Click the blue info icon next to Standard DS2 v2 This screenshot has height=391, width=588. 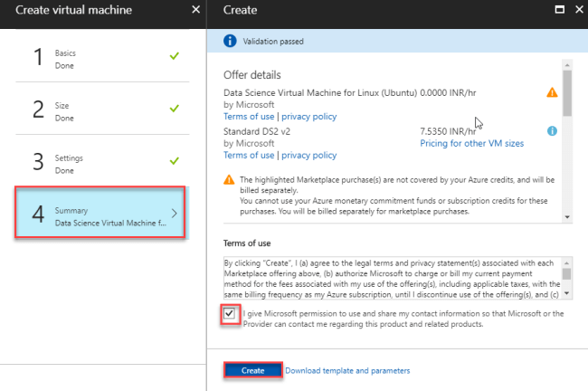point(552,131)
